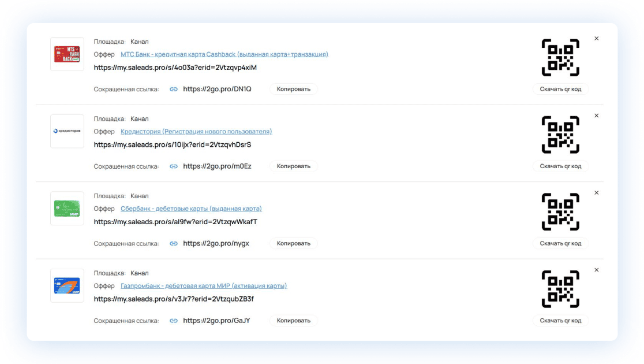This screenshot has height=364, width=644.
Task: Open MTS Банк кредитная карта Cashback offer link
Action: coord(224,54)
